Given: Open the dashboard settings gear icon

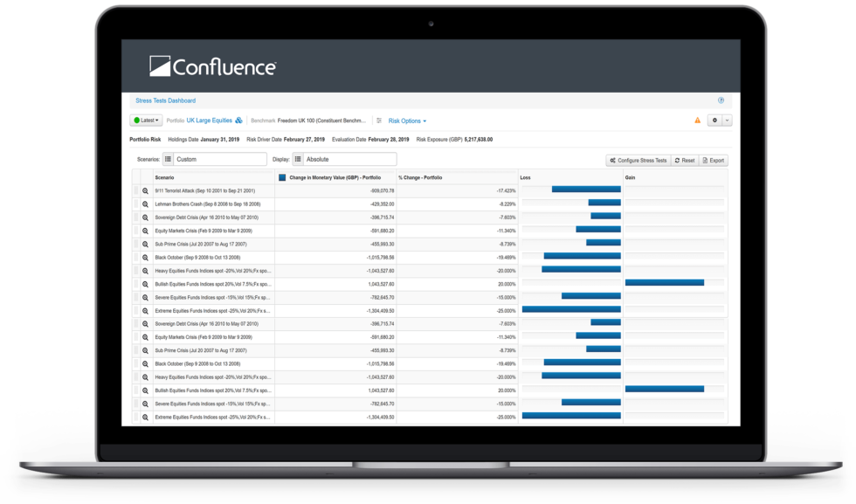Looking at the screenshot, I should tap(714, 121).
